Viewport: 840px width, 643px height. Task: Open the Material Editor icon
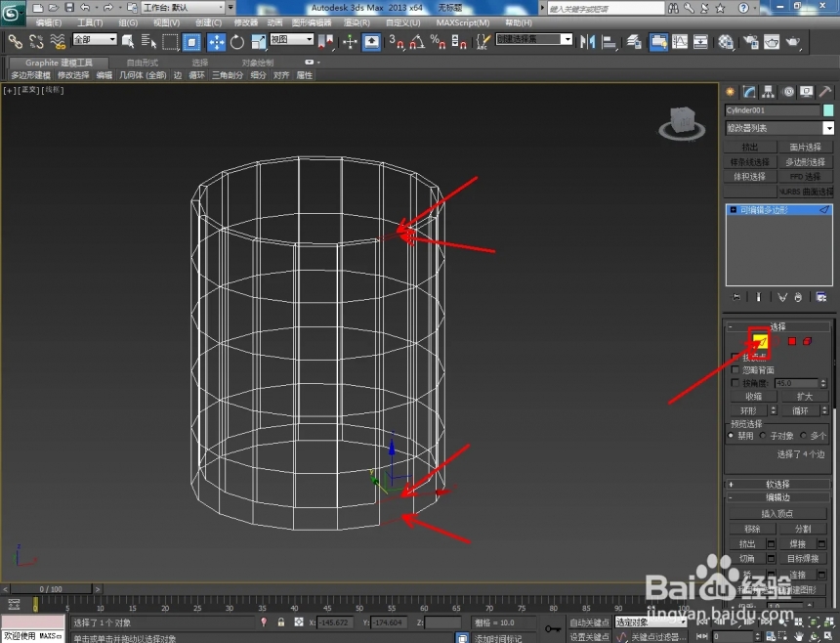pos(726,41)
